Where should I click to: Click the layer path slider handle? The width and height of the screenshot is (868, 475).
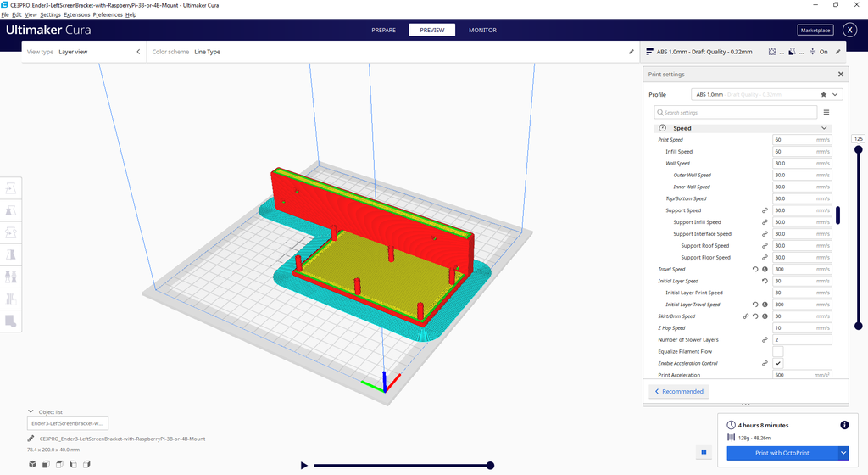[x=490, y=466]
